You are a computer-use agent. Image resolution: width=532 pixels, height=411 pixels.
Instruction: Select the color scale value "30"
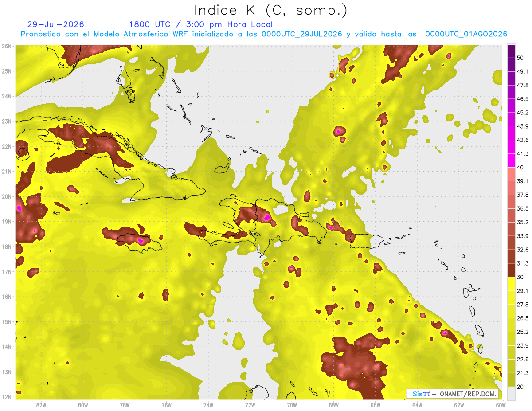(x=521, y=277)
